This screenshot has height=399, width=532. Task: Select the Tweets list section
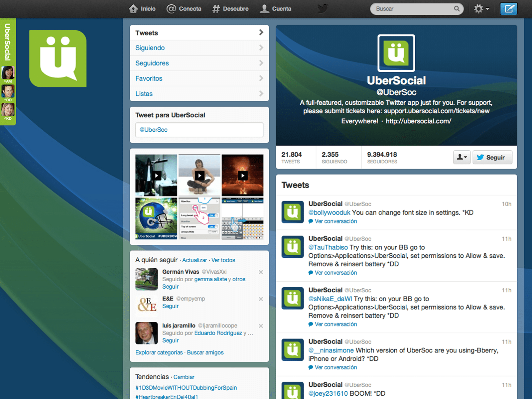[x=199, y=33]
